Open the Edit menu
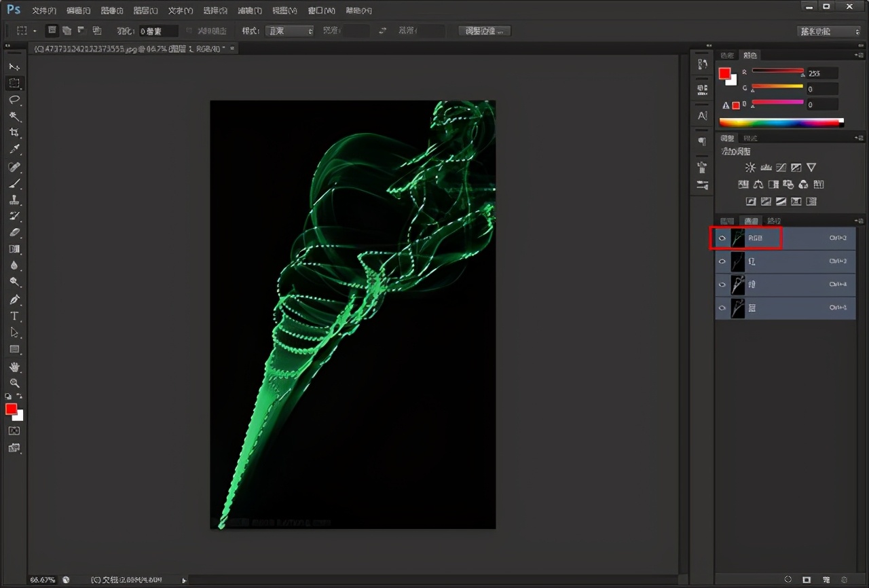 (x=78, y=11)
